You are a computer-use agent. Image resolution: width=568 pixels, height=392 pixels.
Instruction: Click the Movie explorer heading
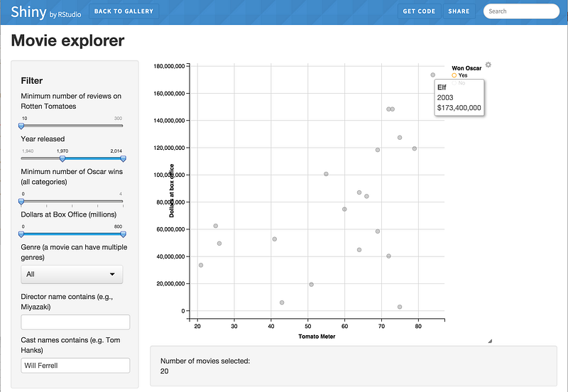pos(67,40)
